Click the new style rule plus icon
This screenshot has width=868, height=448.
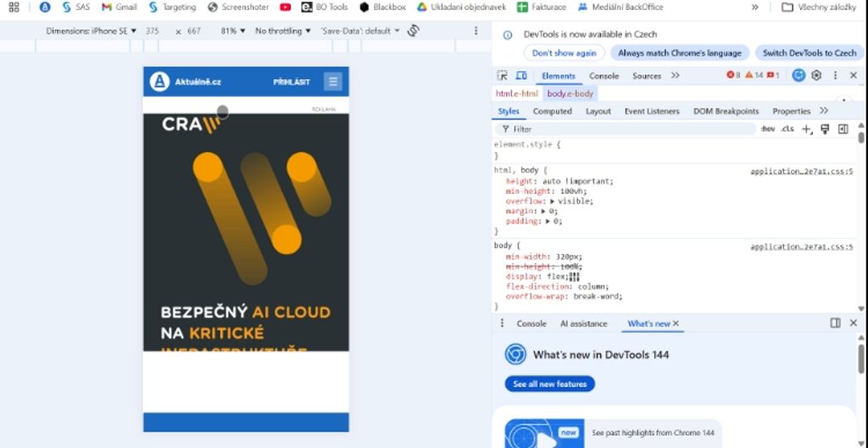pyautogui.click(x=806, y=129)
